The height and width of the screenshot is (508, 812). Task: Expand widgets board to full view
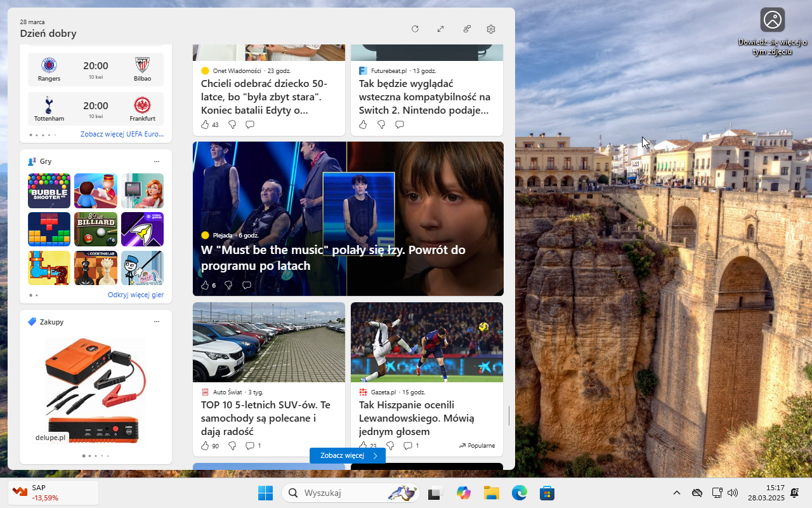click(440, 29)
